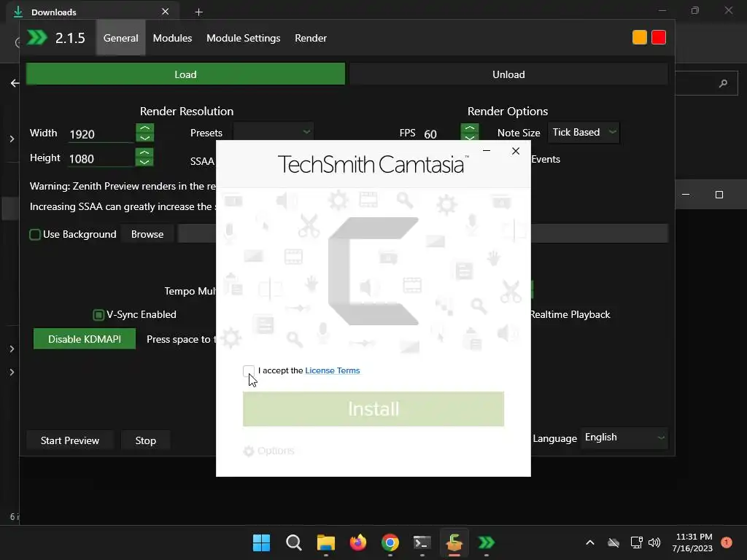Click the Start Preview button
Viewport: 747px width, 560px height.
coord(69,440)
